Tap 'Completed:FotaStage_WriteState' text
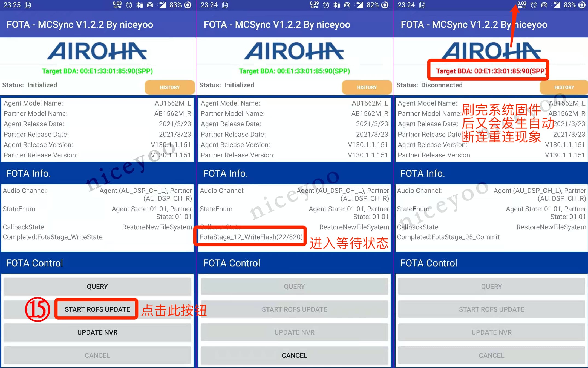Image resolution: width=588 pixels, height=368 pixels. (x=53, y=237)
